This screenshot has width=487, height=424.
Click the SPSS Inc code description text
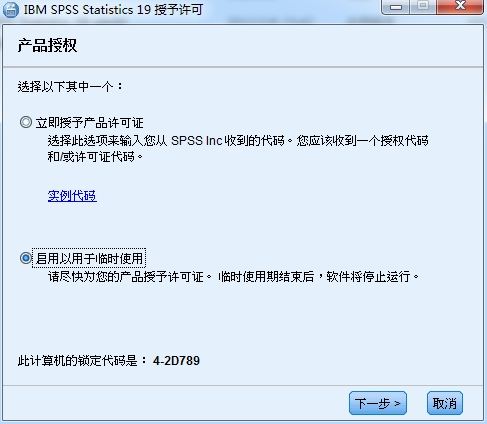tap(238, 140)
